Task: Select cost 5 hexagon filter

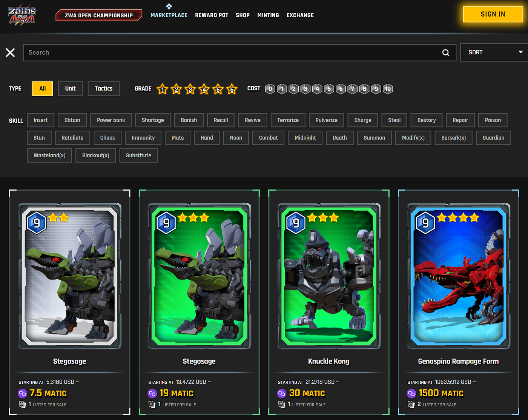Action: coord(329,89)
